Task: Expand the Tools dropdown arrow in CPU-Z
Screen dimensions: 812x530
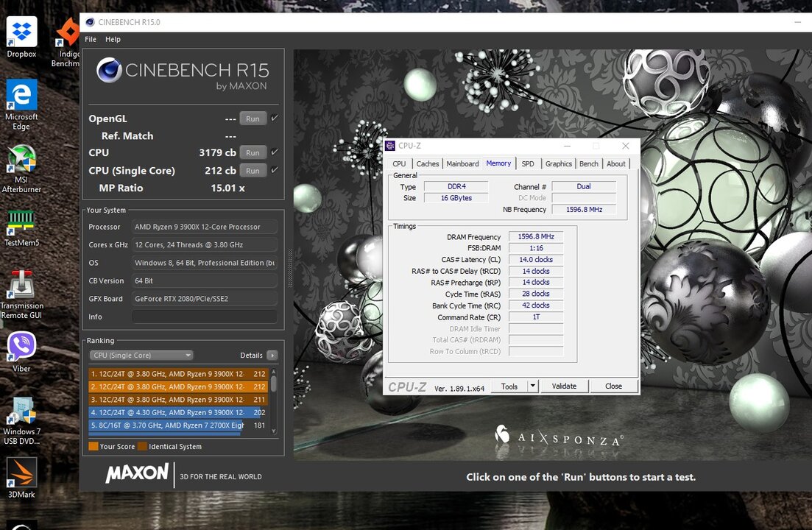Action: pos(533,386)
